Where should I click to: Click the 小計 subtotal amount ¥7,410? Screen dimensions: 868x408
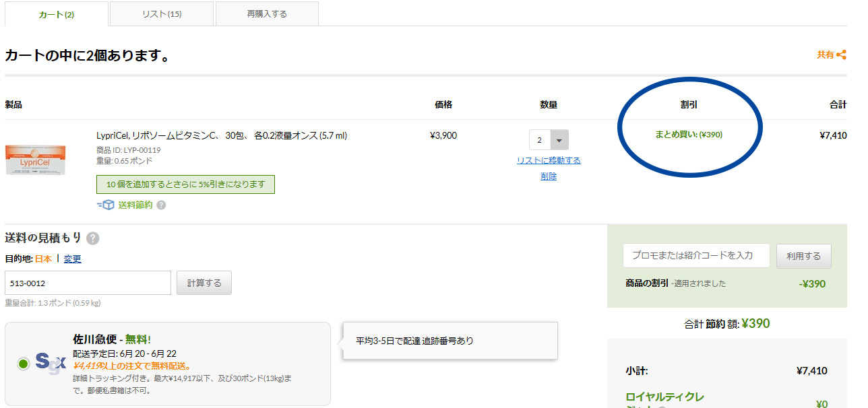click(811, 371)
